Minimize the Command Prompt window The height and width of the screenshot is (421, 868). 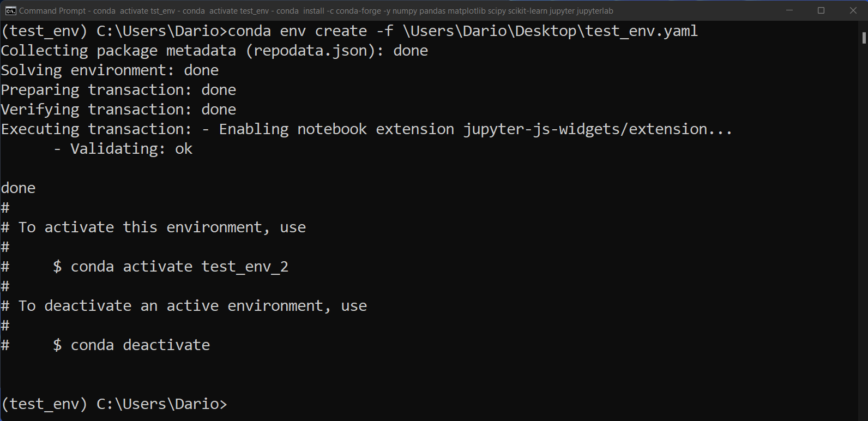click(x=789, y=10)
